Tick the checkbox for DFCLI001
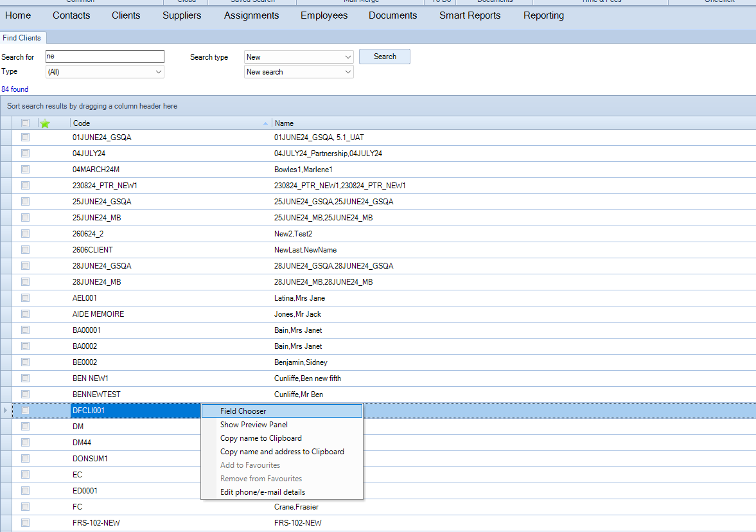The image size is (756, 532). 26,411
